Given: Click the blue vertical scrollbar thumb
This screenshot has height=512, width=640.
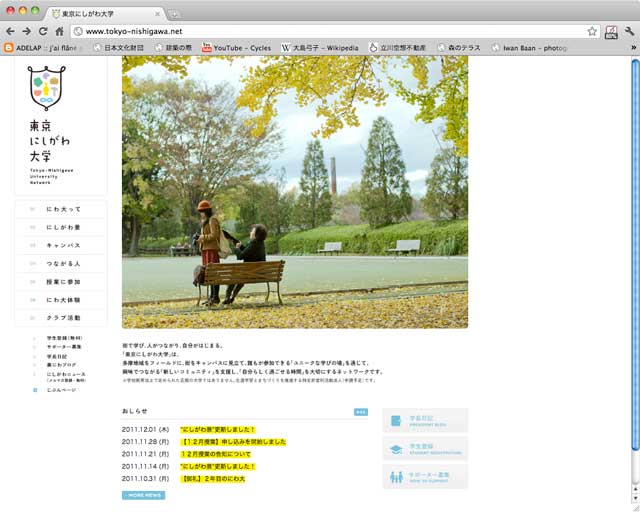Looking at the screenshot, I should click(635, 255).
